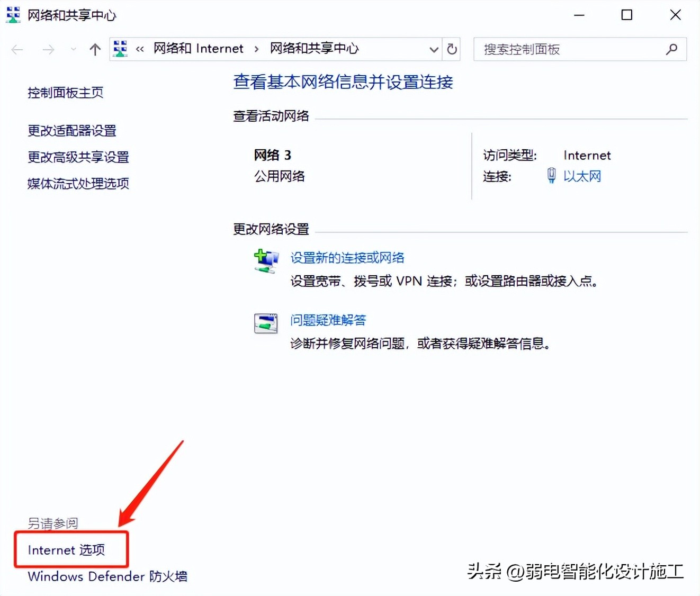
Task: Click the forward navigation arrow
Action: (x=48, y=49)
